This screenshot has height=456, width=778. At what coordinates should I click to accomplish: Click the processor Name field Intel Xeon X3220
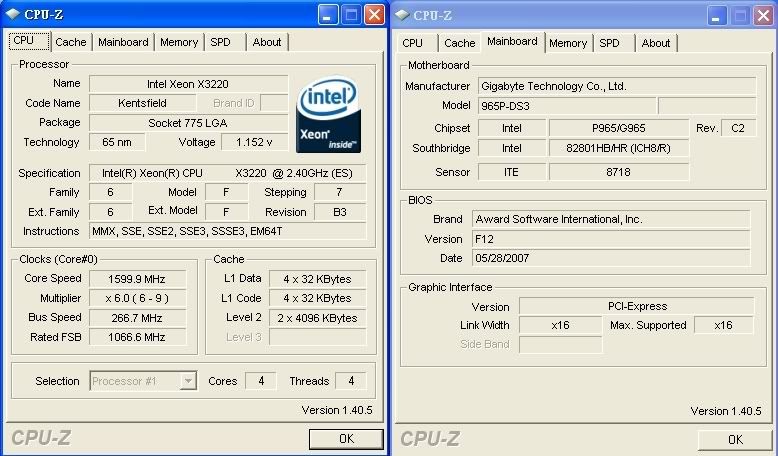point(189,84)
